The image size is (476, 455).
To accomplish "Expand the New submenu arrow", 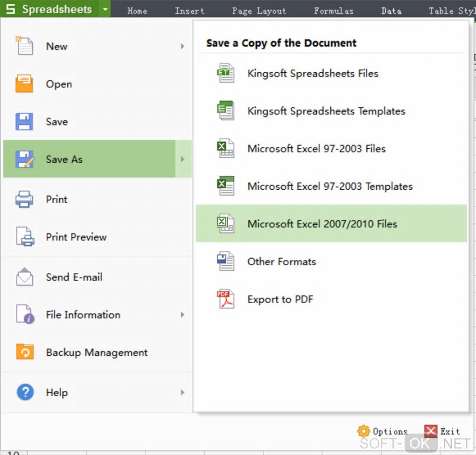I will pos(182,46).
